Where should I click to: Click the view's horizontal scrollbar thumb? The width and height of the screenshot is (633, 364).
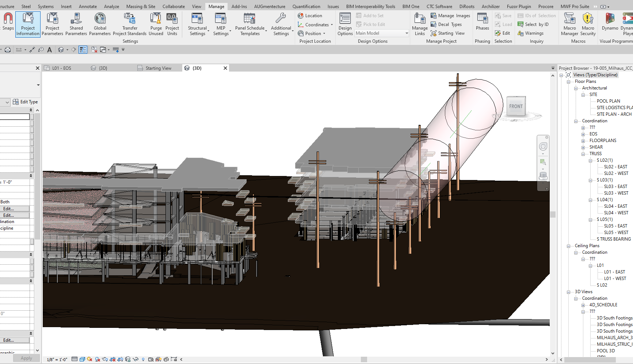click(363, 359)
